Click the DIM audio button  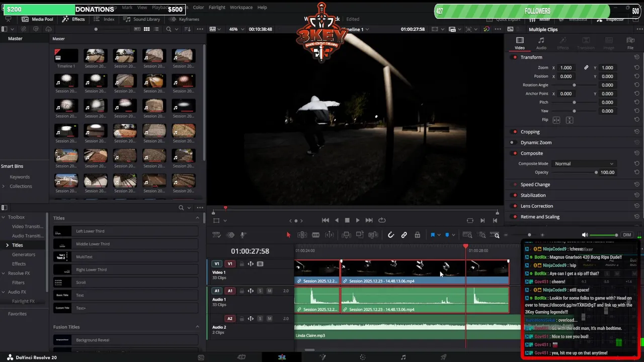[627, 235]
